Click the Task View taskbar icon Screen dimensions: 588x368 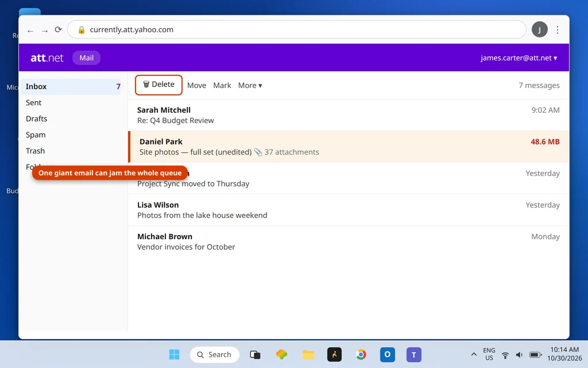[255, 354]
